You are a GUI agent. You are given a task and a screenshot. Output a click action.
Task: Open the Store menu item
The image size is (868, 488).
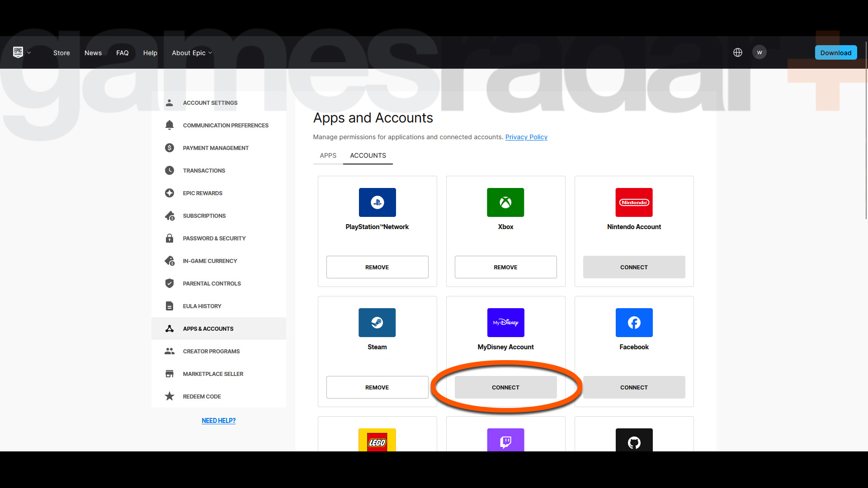coord(61,53)
